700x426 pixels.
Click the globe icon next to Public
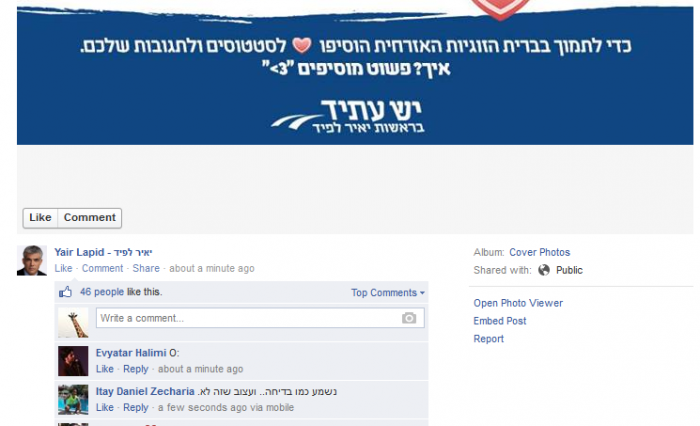pos(544,270)
